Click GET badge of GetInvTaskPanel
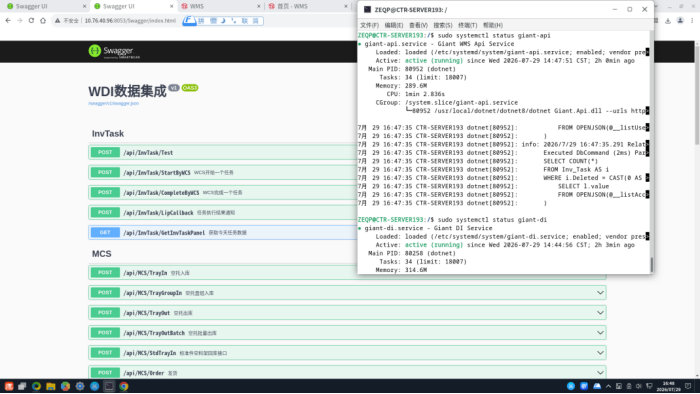This screenshot has width=700, height=394. tap(105, 232)
